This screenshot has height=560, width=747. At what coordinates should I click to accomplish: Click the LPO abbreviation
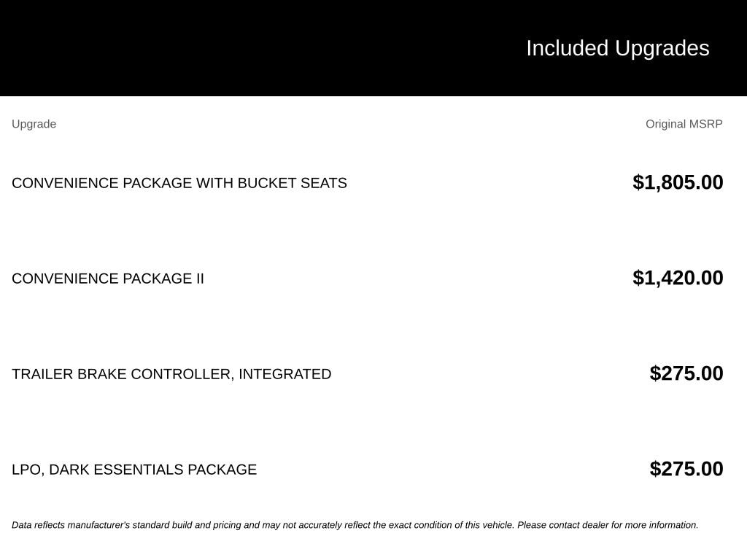(x=28, y=470)
